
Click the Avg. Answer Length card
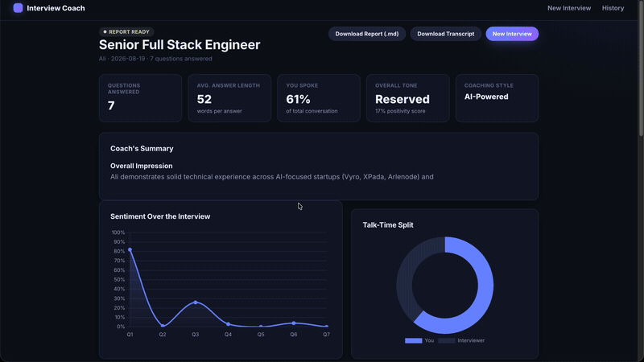[229, 98]
